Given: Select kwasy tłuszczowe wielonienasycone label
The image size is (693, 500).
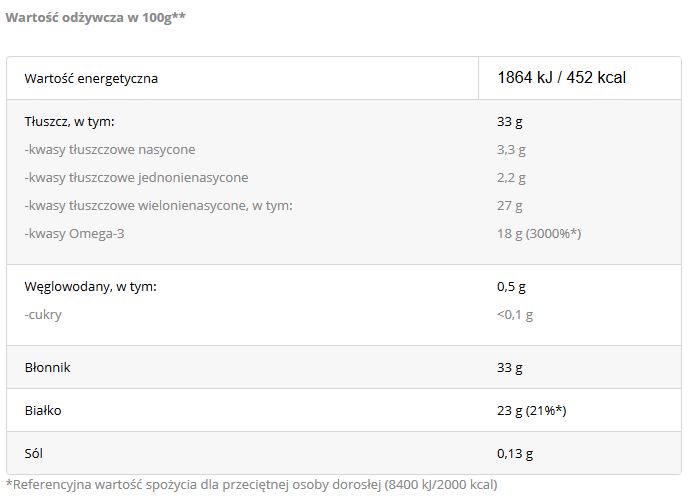Looking at the screenshot, I should tap(158, 206).
